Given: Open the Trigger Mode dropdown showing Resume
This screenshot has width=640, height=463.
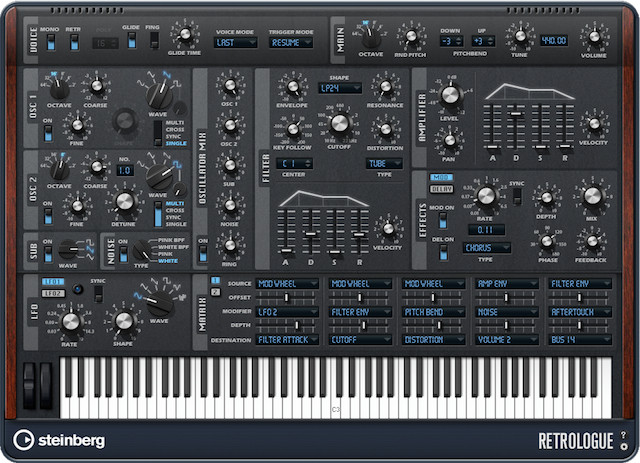Looking at the screenshot, I should pos(291,42).
